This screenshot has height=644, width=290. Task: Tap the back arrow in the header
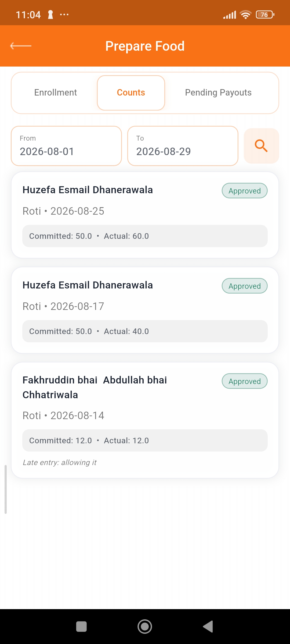pyautogui.click(x=21, y=46)
